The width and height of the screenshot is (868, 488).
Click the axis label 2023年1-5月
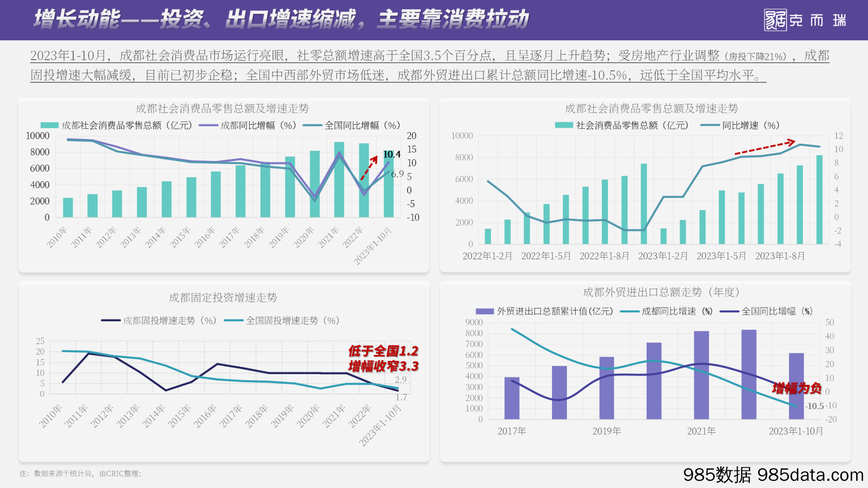coord(722,256)
